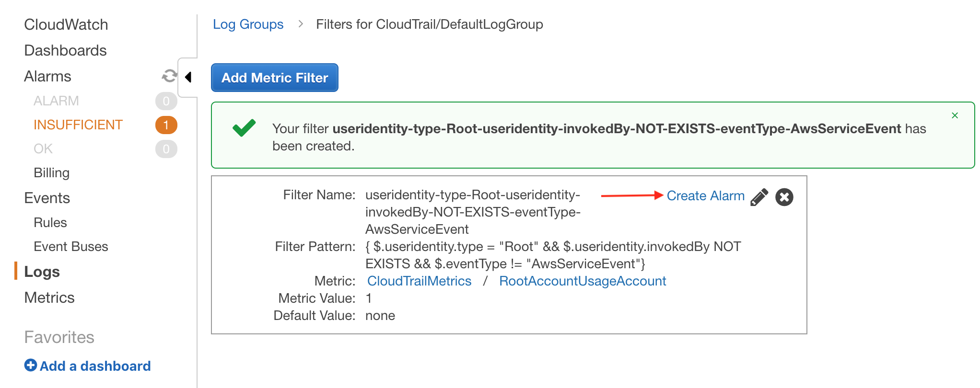Delete the metric filter with X icon

point(784,197)
